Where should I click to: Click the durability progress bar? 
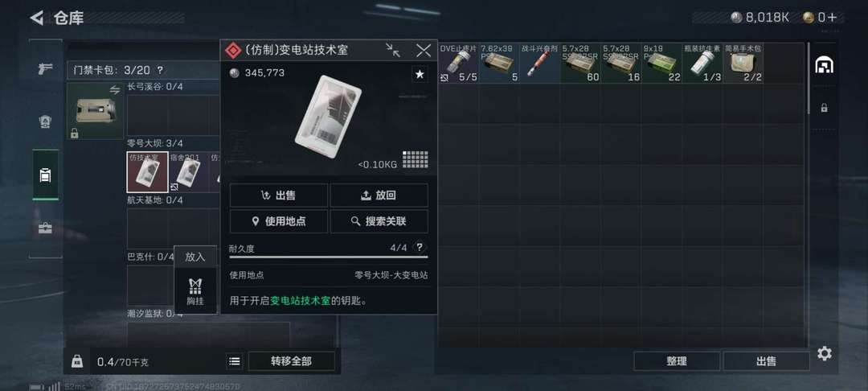329,257
